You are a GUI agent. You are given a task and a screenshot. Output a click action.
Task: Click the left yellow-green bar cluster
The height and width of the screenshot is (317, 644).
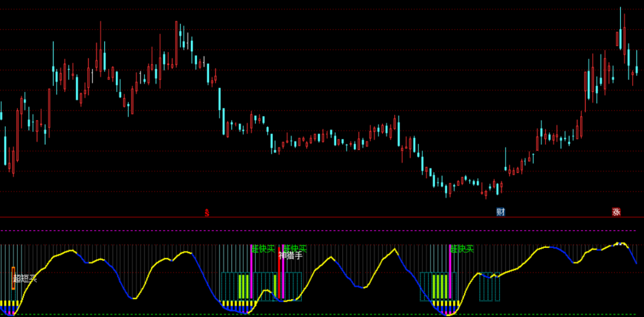pyautogui.click(x=243, y=286)
